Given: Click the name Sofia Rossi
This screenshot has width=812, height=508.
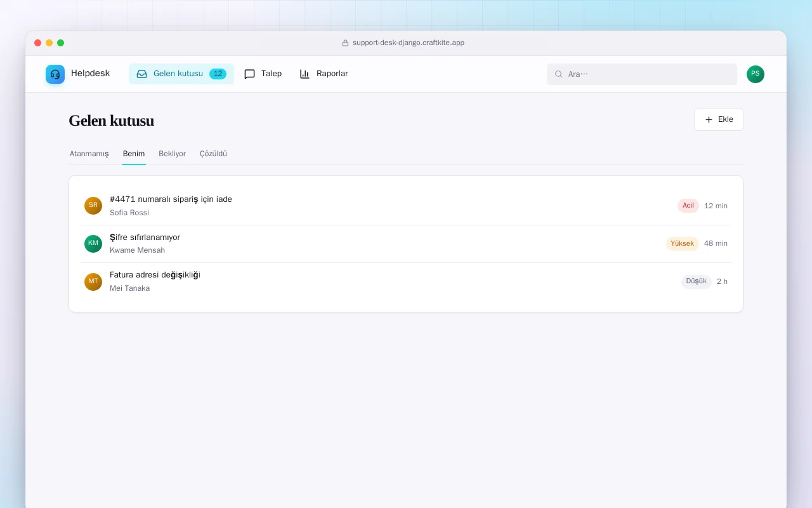Looking at the screenshot, I should tap(129, 213).
